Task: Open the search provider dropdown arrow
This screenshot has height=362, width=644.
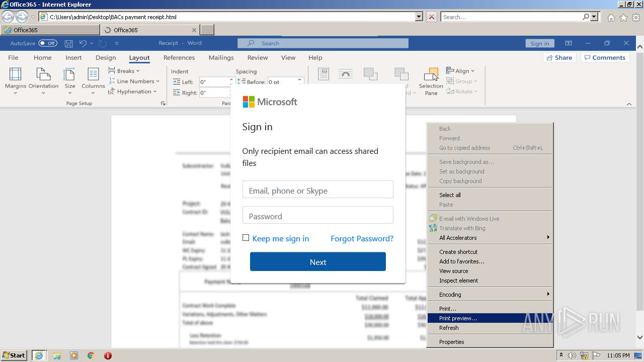Action: click(595, 17)
